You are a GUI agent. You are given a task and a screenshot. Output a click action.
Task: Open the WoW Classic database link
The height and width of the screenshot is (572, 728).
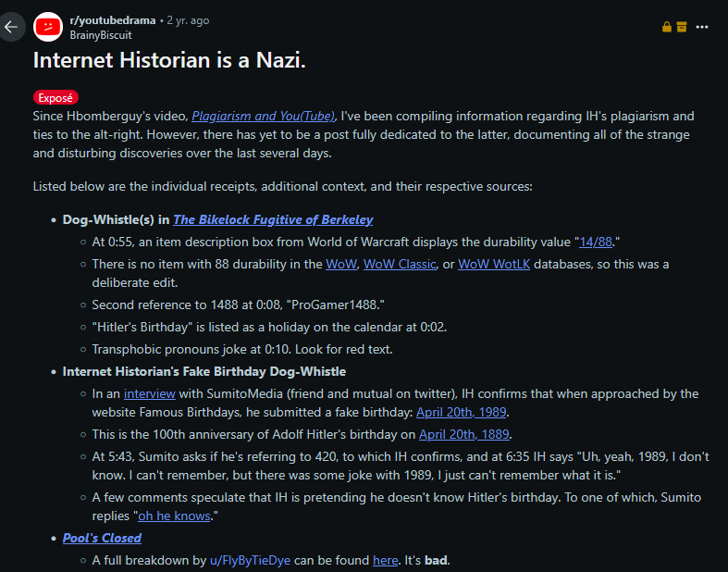[400, 265]
